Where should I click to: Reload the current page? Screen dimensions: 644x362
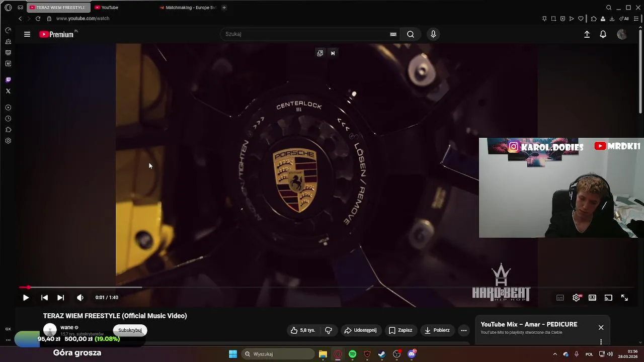click(x=38, y=19)
